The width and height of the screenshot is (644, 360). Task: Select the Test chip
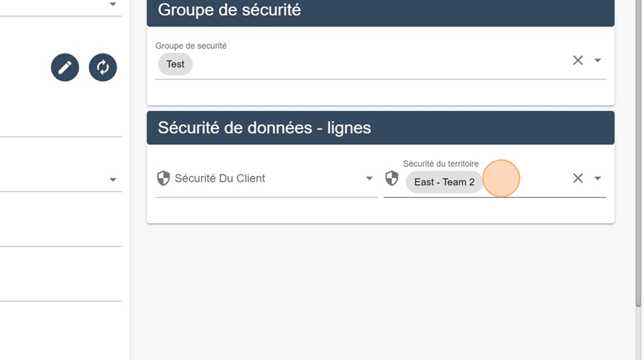tap(175, 64)
